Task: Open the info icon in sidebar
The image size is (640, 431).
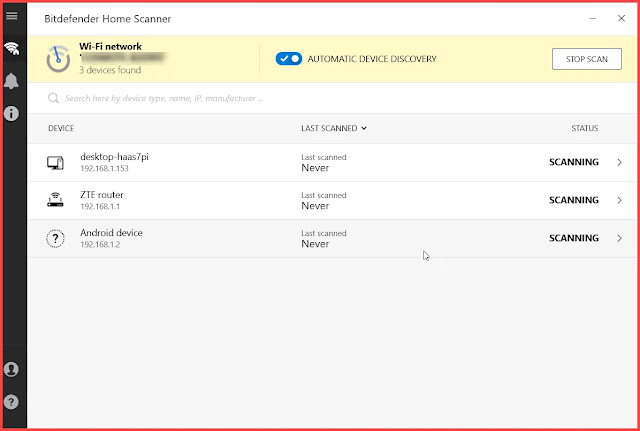Action: point(11,113)
